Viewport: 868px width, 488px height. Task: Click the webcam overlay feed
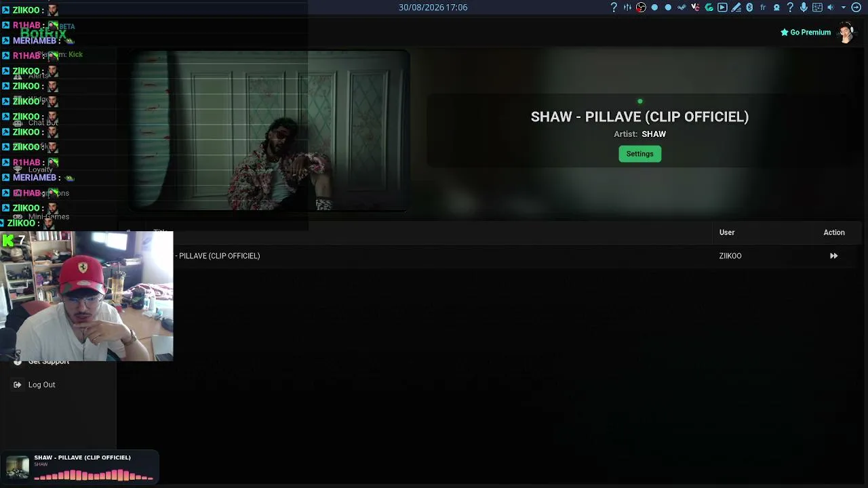point(87,296)
